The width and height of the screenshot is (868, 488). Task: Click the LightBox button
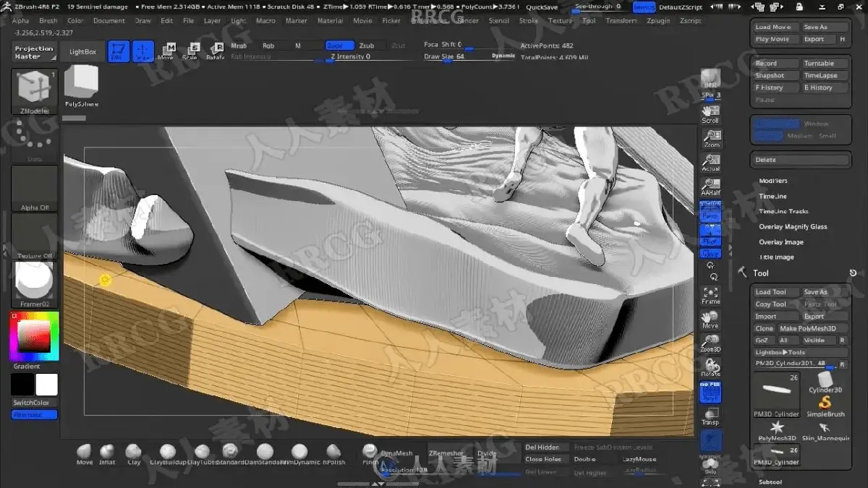click(x=82, y=52)
